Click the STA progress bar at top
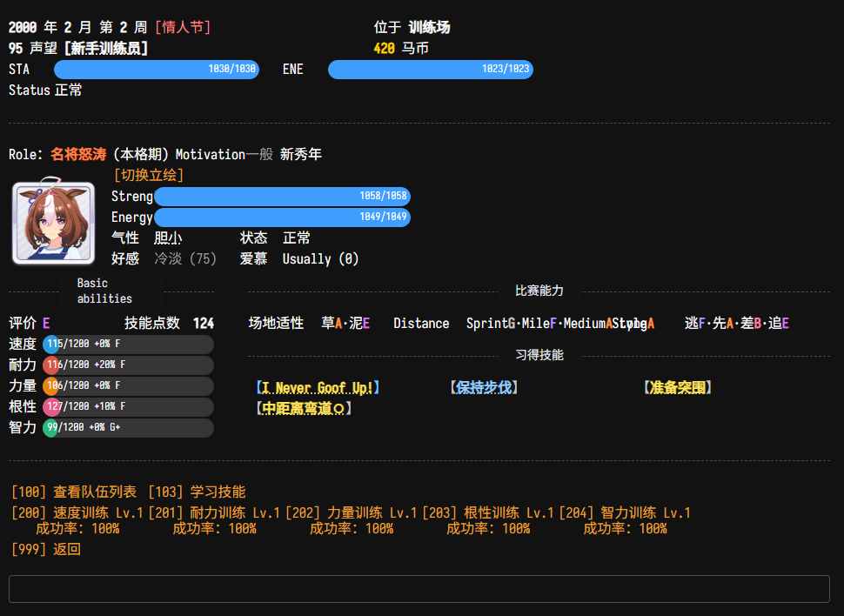This screenshot has width=844, height=616. point(157,70)
